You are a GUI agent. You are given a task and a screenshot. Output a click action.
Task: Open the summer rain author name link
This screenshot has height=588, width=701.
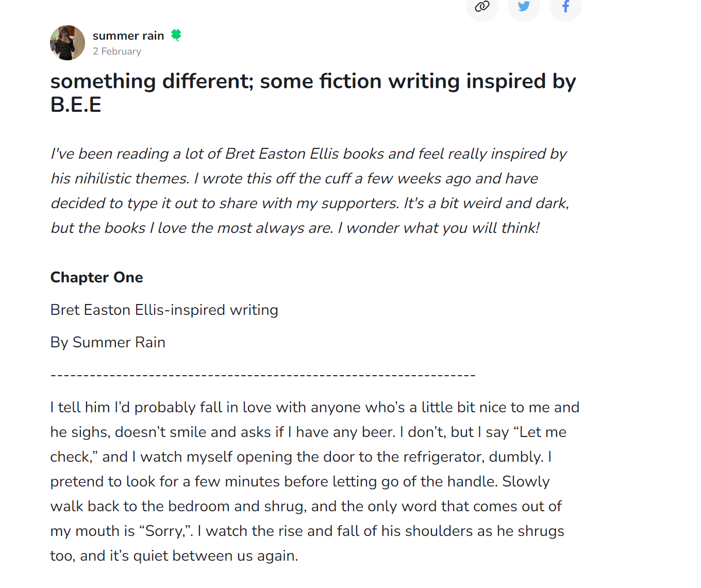[128, 36]
